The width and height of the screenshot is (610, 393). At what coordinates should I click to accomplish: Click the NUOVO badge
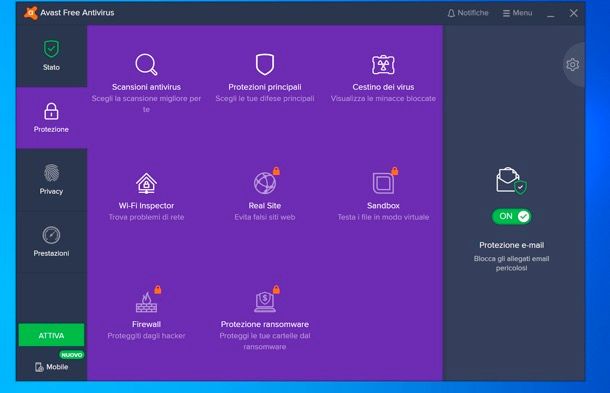point(72,355)
